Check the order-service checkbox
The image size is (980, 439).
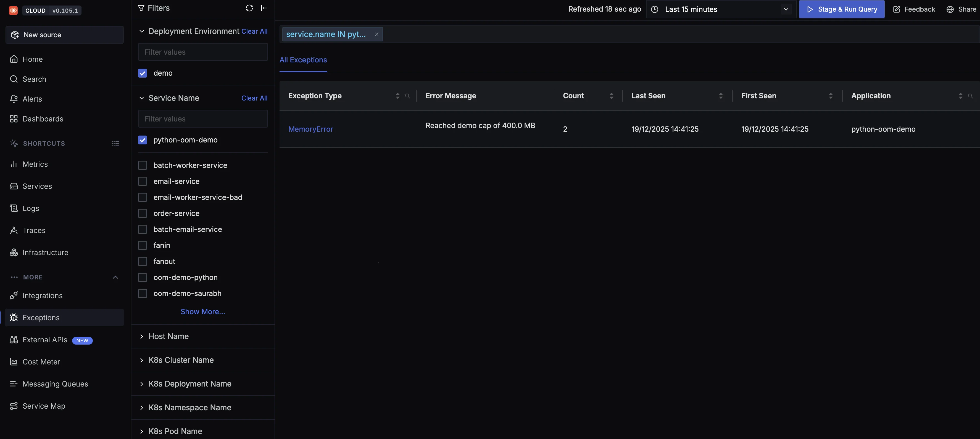(142, 213)
